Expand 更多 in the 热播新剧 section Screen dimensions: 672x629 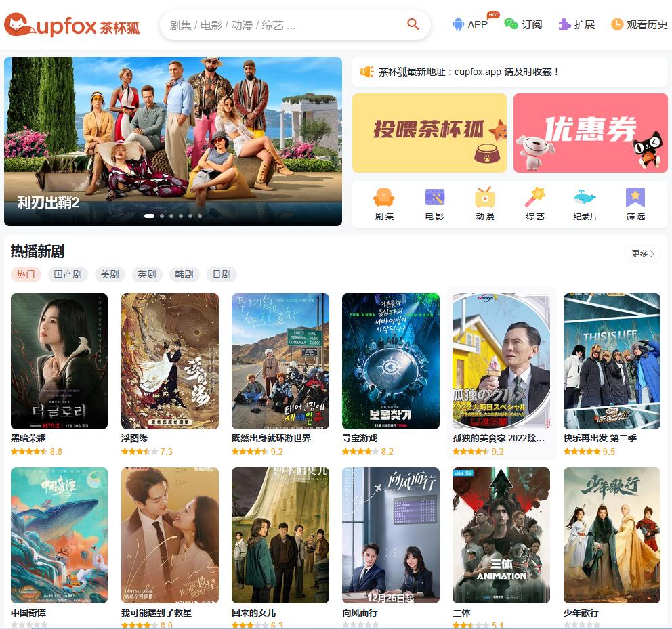pos(642,254)
